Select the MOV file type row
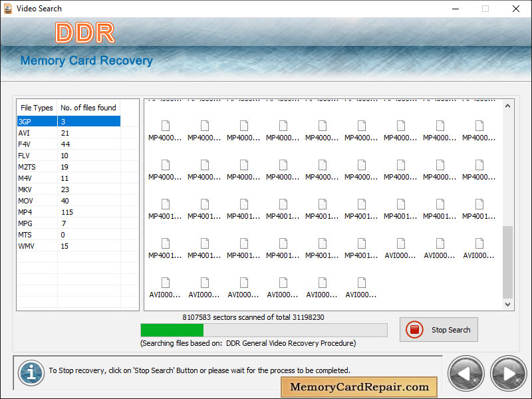Image resolution: width=532 pixels, height=399 pixels. coord(68,201)
